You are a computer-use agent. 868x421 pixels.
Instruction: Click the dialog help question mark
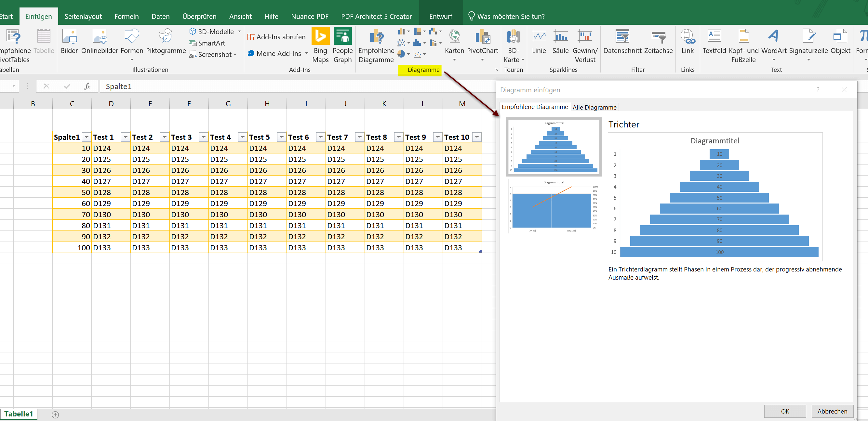(818, 90)
